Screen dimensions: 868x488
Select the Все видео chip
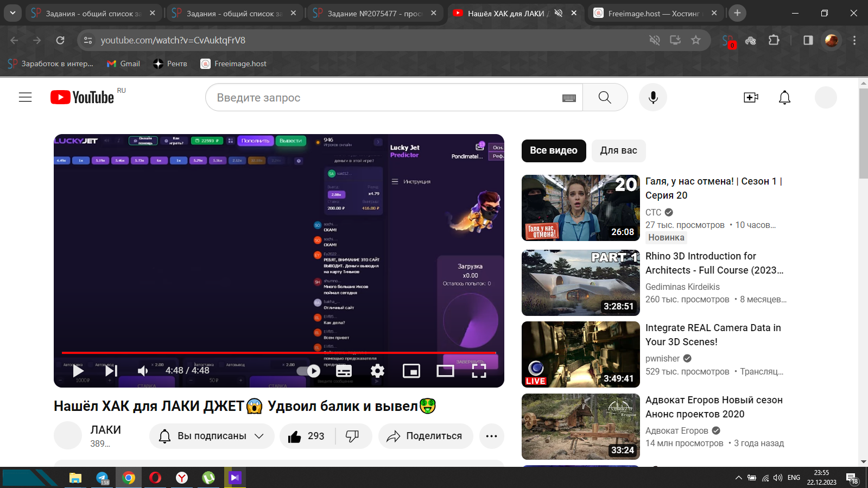click(554, 150)
